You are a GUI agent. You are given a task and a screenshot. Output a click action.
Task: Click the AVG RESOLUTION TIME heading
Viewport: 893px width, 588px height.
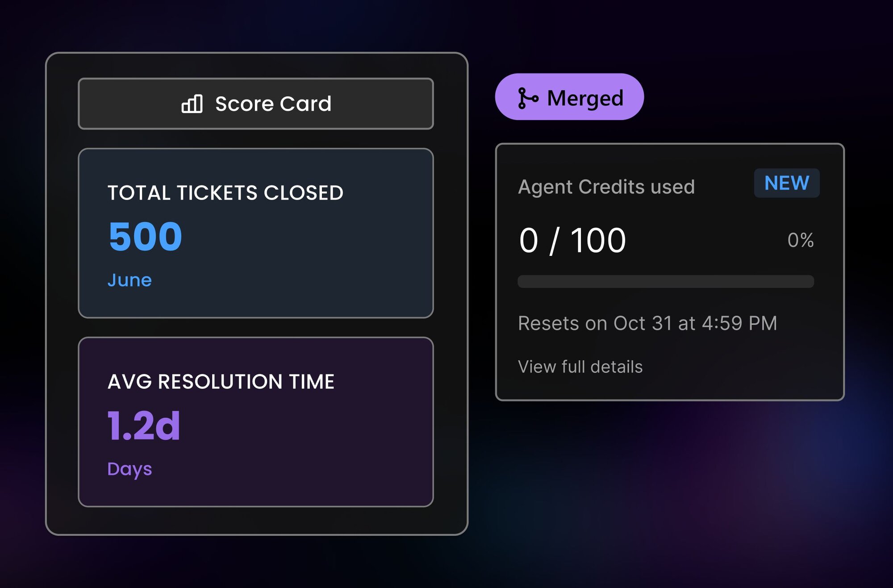221,382
